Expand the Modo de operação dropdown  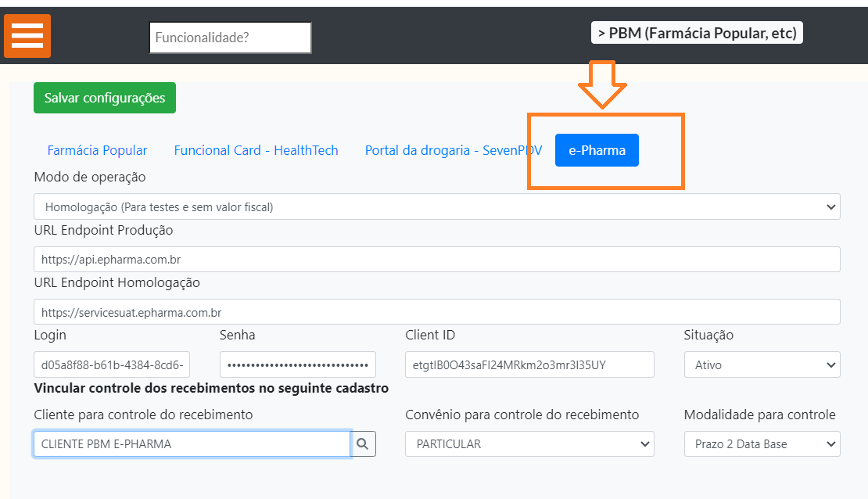[x=436, y=207]
